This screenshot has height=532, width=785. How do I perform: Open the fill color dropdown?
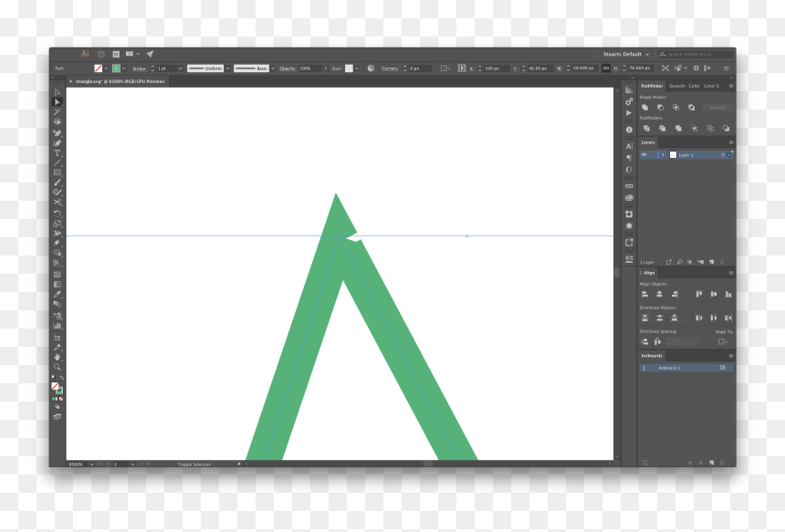coord(106,68)
